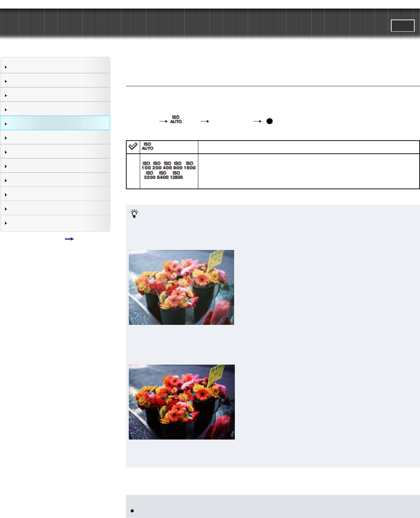This screenshot has height=518, width=420.
Task: Open the darker flower bucket photo
Action: pyautogui.click(x=182, y=402)
